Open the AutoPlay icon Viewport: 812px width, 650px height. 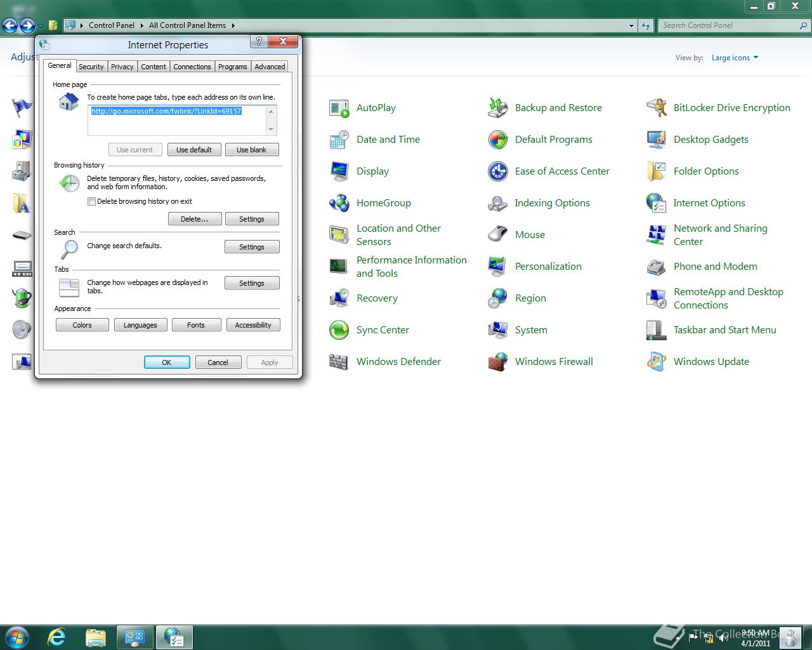(x=339, y=109)
